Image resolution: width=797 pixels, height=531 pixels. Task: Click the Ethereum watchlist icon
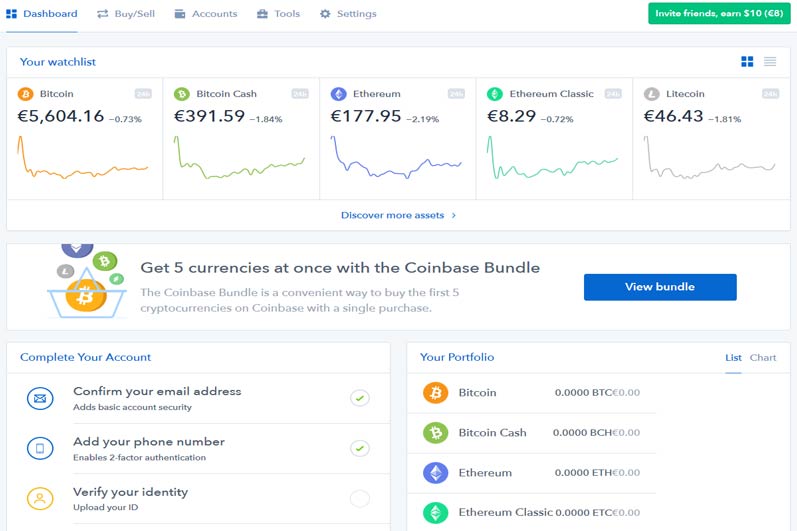tap(338, 94)
